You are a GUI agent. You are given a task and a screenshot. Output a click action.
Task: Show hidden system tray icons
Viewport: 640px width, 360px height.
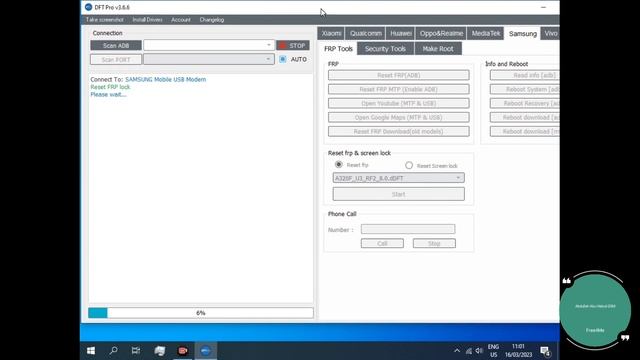point(457,351)
